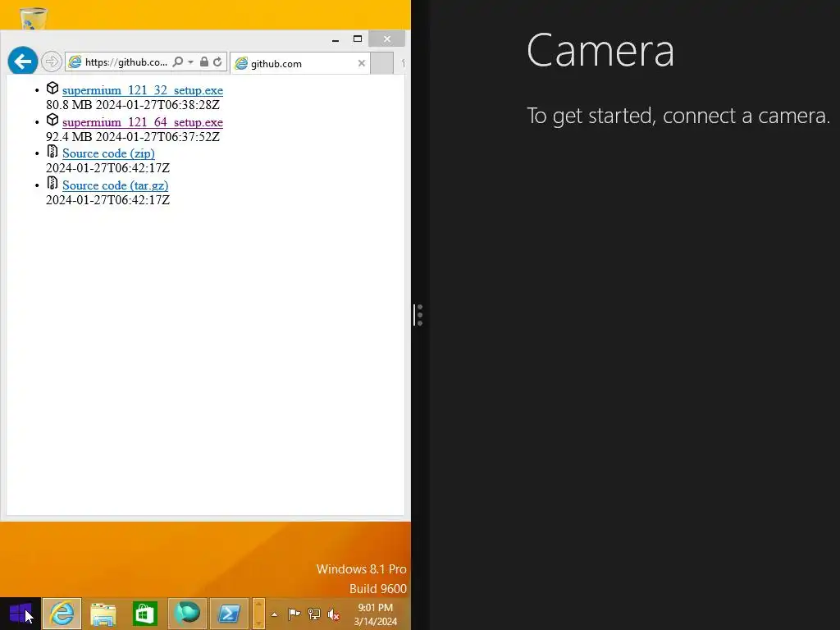Open the teal globe browser taskbar icon
The width and height of the screenshot is (840, 630).
pos(187,614)
